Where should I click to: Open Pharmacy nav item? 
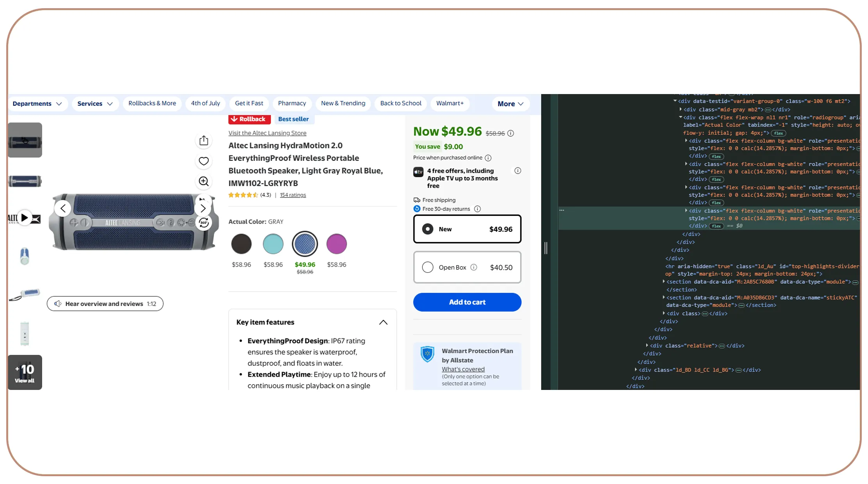292,103
